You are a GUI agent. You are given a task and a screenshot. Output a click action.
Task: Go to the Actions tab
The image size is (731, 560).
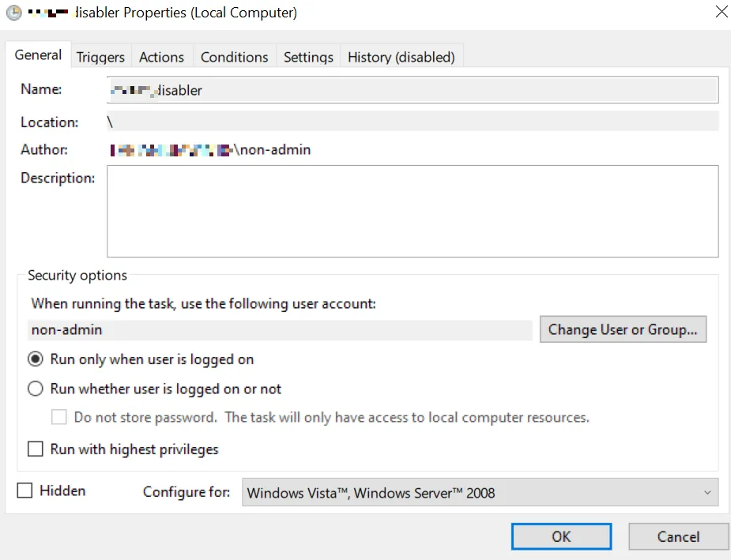[161, 57]
